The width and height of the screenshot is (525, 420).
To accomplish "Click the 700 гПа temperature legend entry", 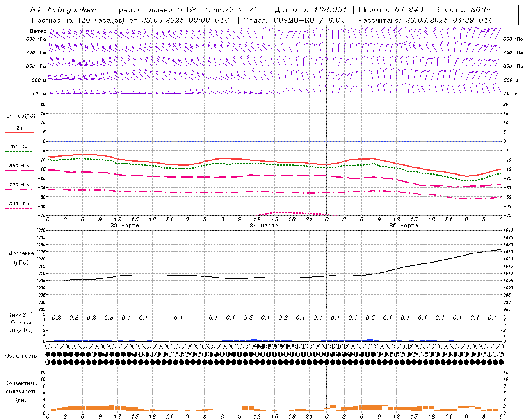I will pyautogui.click(x=19, y=185).
